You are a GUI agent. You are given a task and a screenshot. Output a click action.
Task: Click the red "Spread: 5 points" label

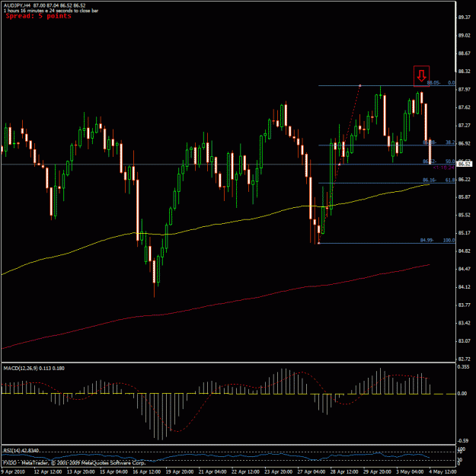coord(39,16)
